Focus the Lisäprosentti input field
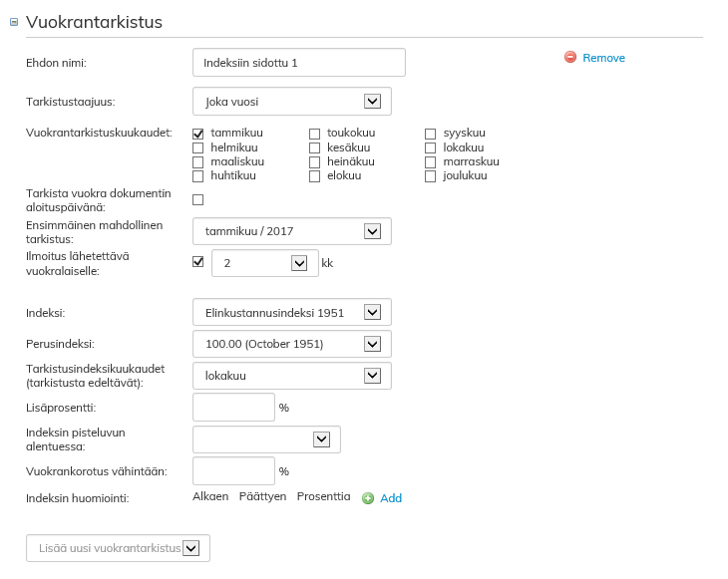The image size is (728, 579). [x=233, y=408]
